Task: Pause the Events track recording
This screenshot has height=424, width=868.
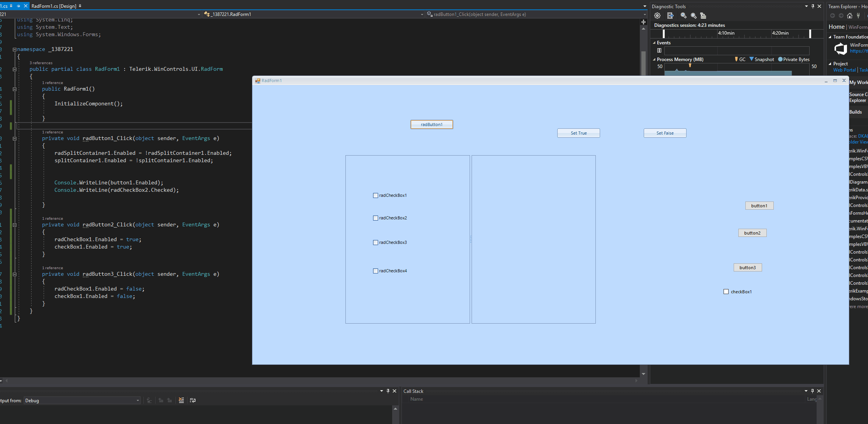Action: click(659, 50)
